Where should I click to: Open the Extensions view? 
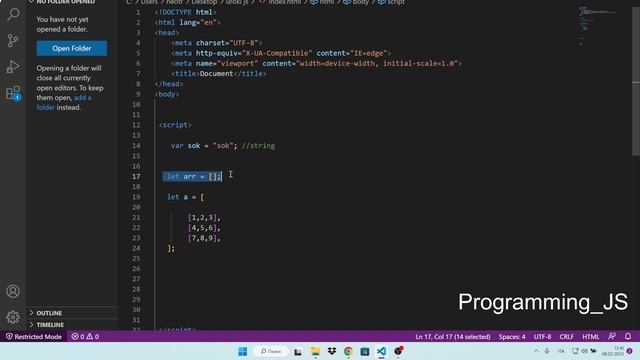coord(13,93)
